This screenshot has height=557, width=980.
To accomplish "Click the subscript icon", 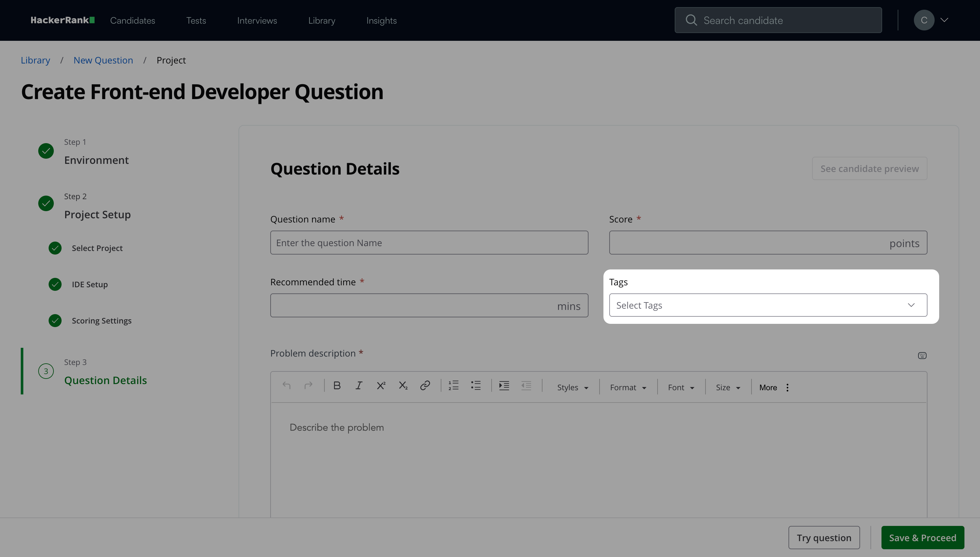I will pyautogui.click(x=403, y=386).
